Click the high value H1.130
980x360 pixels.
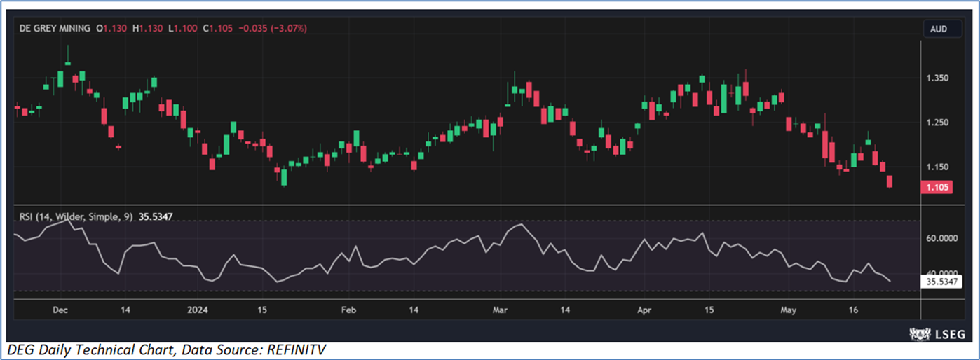148,28
